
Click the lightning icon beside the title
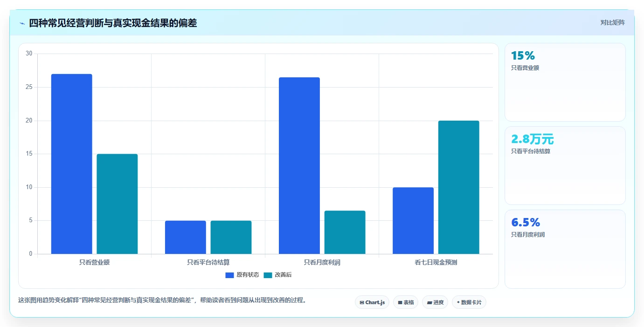click(22, 23)
